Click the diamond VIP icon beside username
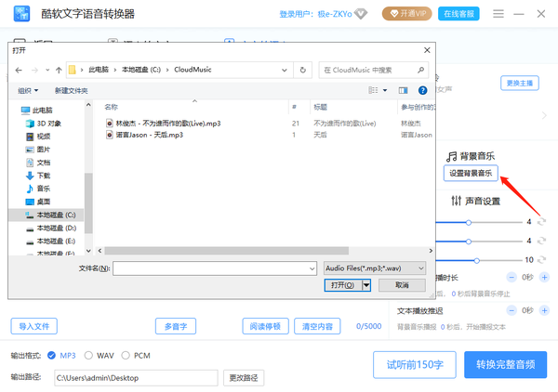Image resolution: width=558 pixels, height=392 pixels. pyautogui.click(x=362, y=14)
